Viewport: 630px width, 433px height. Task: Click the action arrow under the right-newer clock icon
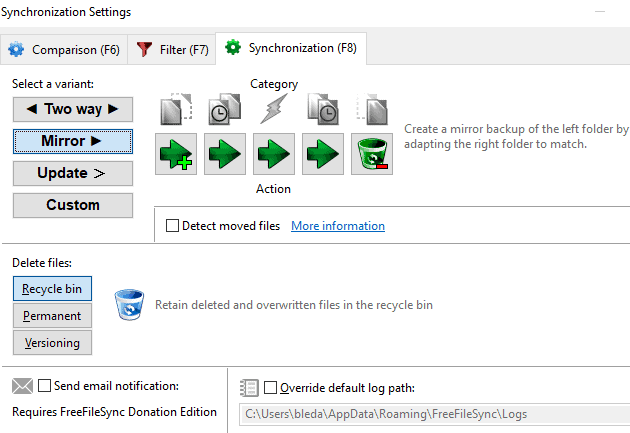tap(323, 154)
